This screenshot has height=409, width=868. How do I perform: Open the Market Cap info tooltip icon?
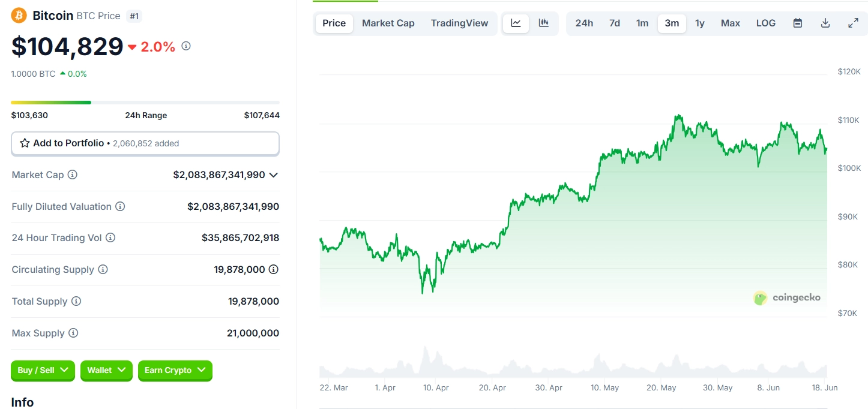click(73, 175)
